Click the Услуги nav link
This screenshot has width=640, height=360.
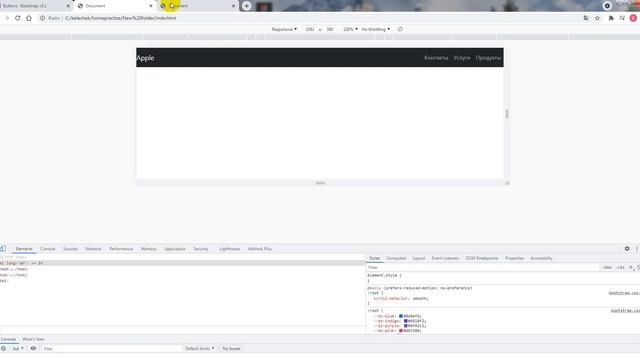pos(462,58)
